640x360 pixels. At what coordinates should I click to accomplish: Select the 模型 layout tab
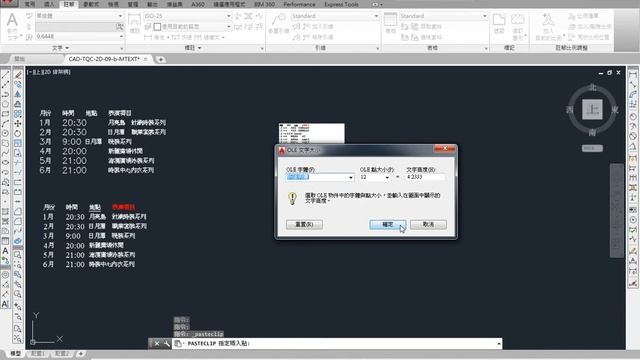point(16,353)
